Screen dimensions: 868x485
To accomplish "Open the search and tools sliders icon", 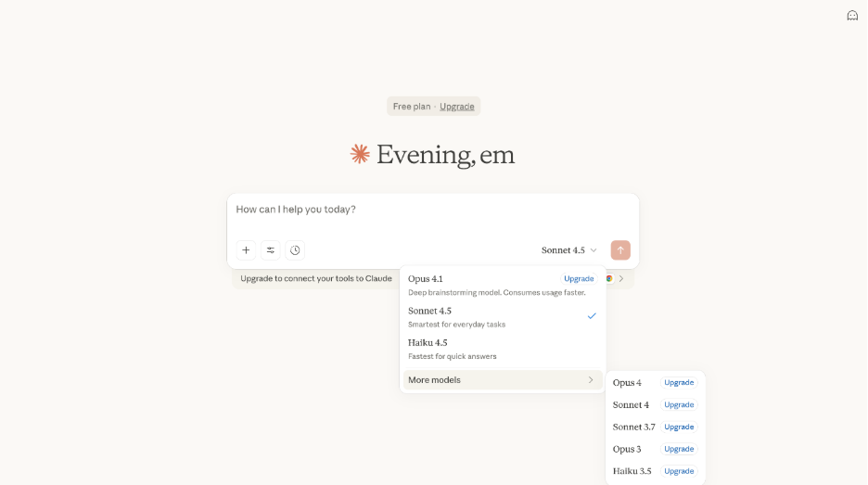I will 270,250.
